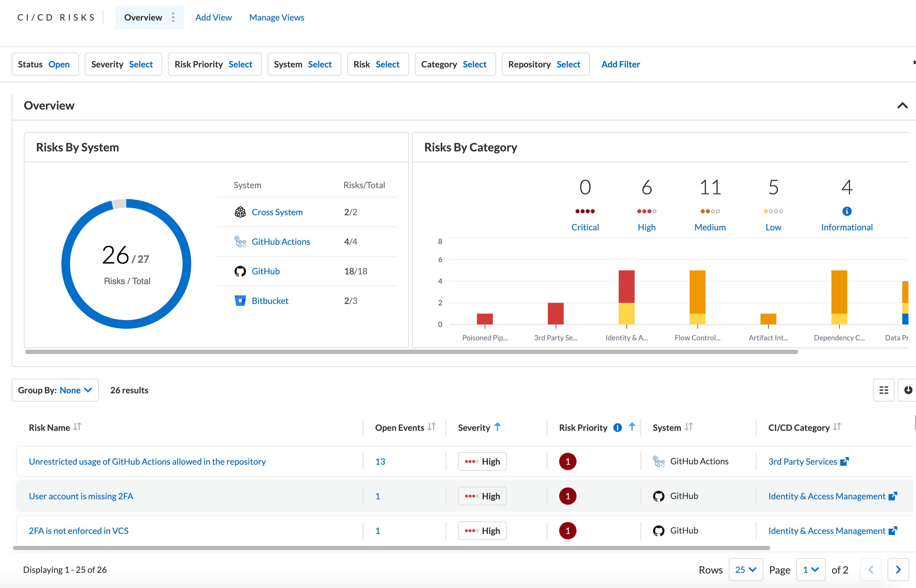Click the column layout settings icon
The width and height of the screenshot is (916, 588).
(x=884, y=390)
